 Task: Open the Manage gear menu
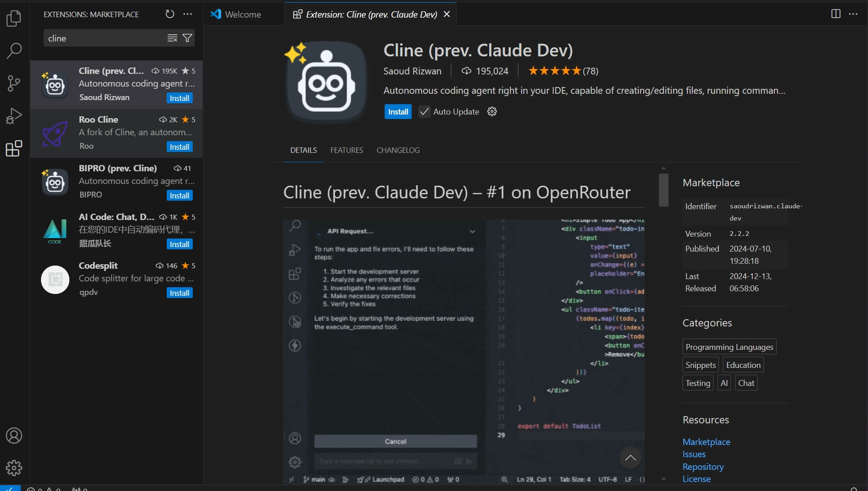(14, 468)
